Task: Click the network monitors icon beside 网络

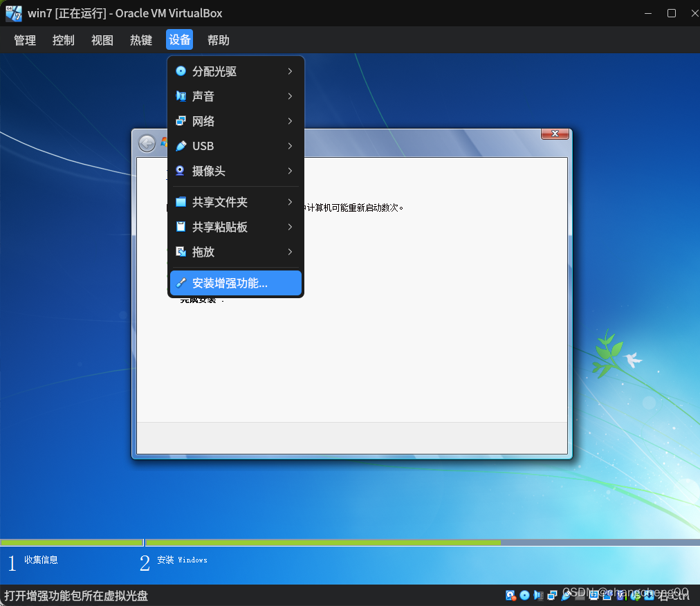Action: (x=181, y=121)
